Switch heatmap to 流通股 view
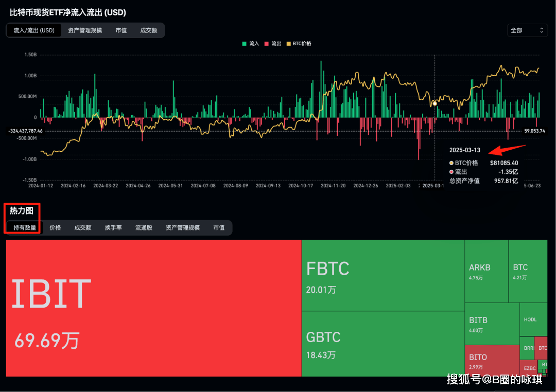This screenshot has width=556, height=392. point(144,227)
